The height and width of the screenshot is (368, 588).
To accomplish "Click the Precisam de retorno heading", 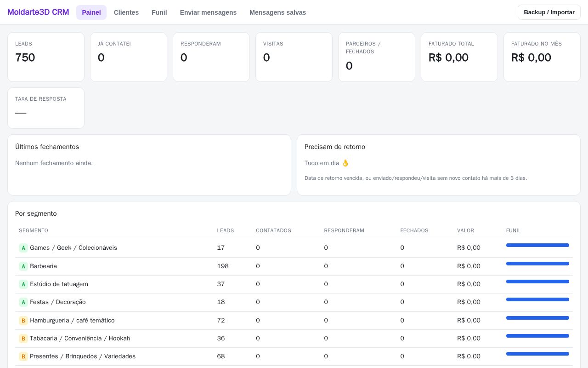I will (x=335, y=147).
